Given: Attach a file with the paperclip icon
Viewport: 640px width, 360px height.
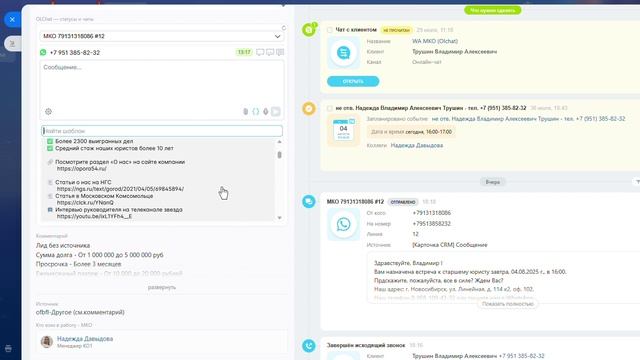Looking at the screenshot, I should click(245, 111).
